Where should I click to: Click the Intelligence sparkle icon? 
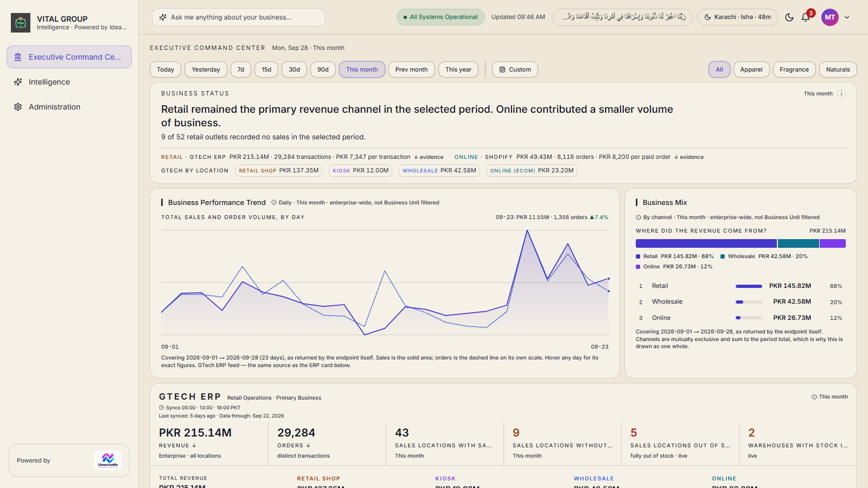(18, 82)
